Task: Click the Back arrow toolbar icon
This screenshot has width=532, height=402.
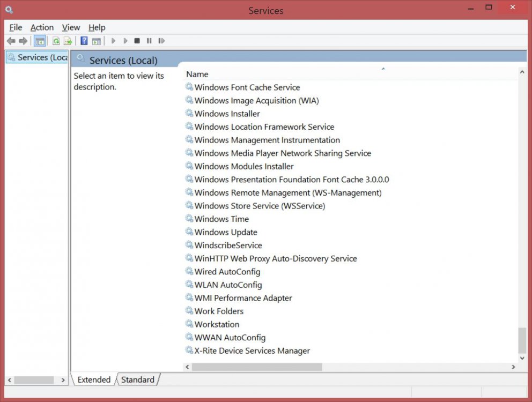Action: tap(11, 41)
